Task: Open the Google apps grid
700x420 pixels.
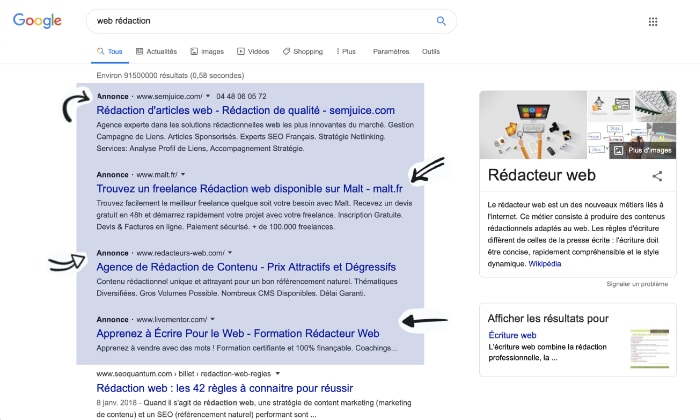Action: point(653,22)
